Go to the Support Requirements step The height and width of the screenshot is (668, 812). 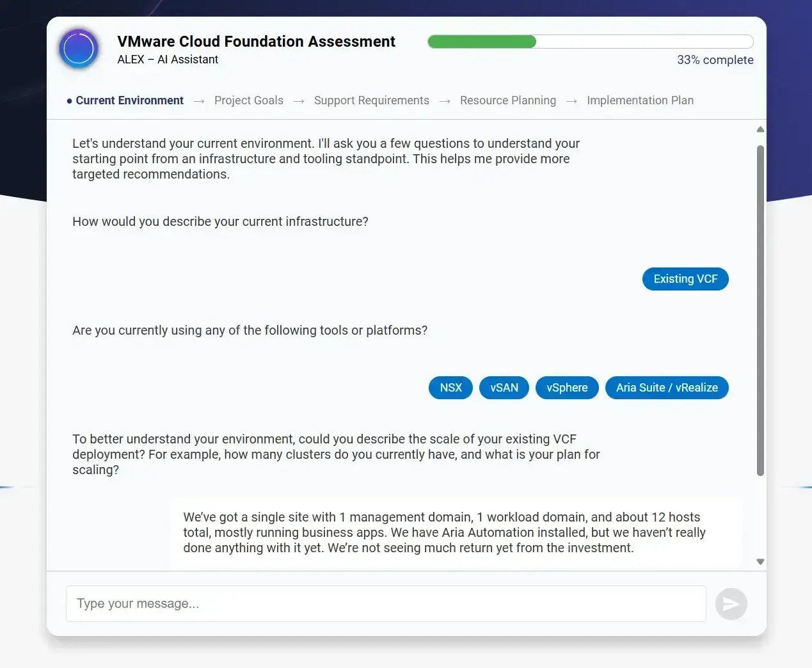coord(372,100)
